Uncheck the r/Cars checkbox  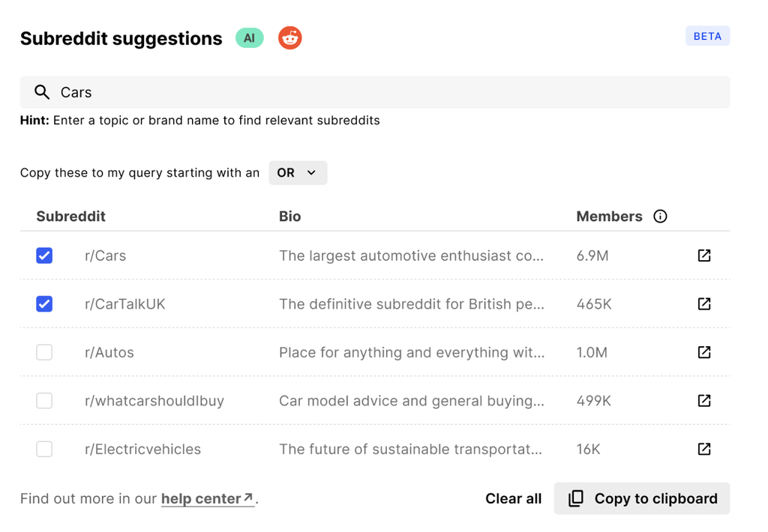point(44,256)
